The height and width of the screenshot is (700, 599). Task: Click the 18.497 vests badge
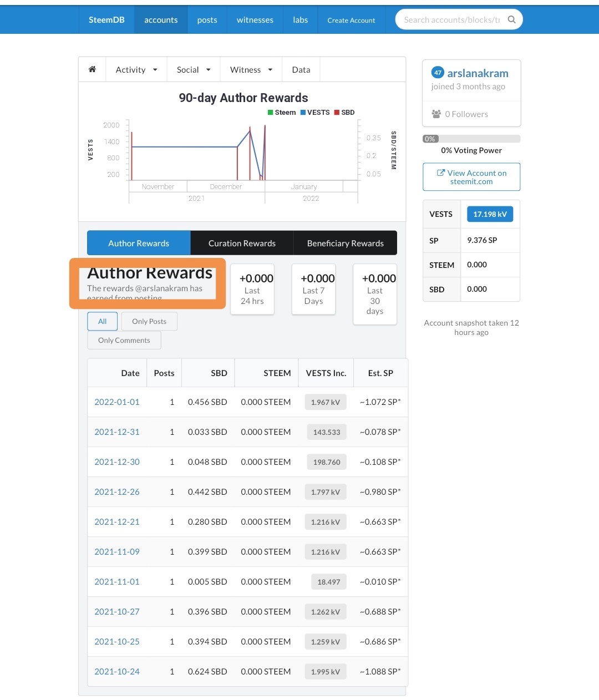pos(329,582)
